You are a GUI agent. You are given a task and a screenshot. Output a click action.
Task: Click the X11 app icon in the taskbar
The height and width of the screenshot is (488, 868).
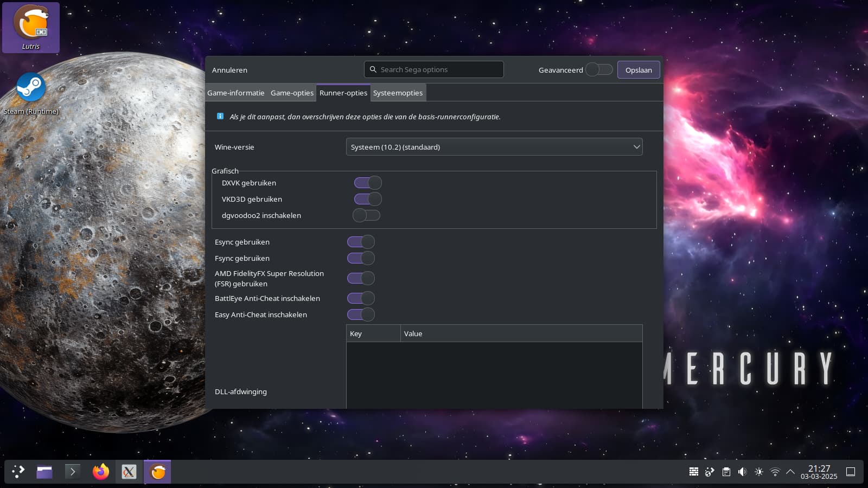(x=129, y=472)
